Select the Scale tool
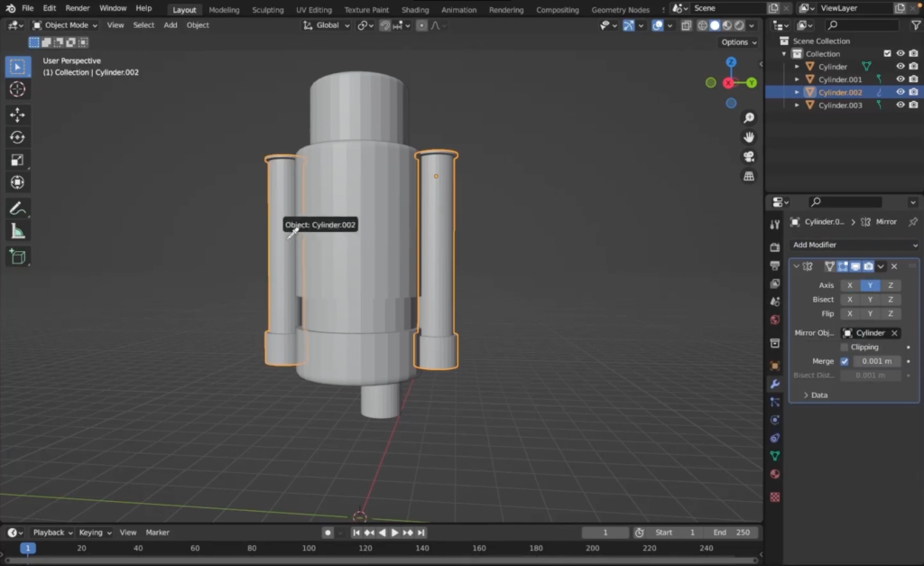Screen dimensions: 924x566 pyautogui.click(x=17, y=160)
